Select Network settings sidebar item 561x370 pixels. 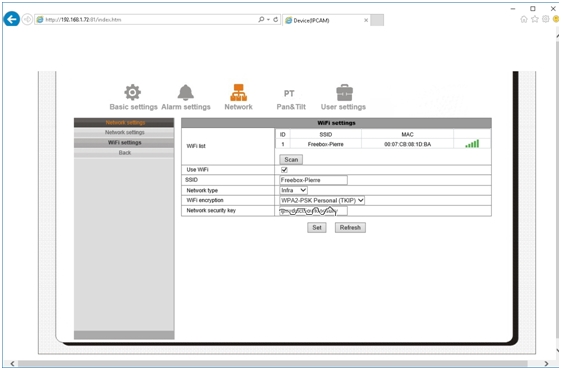coord(125,132)
